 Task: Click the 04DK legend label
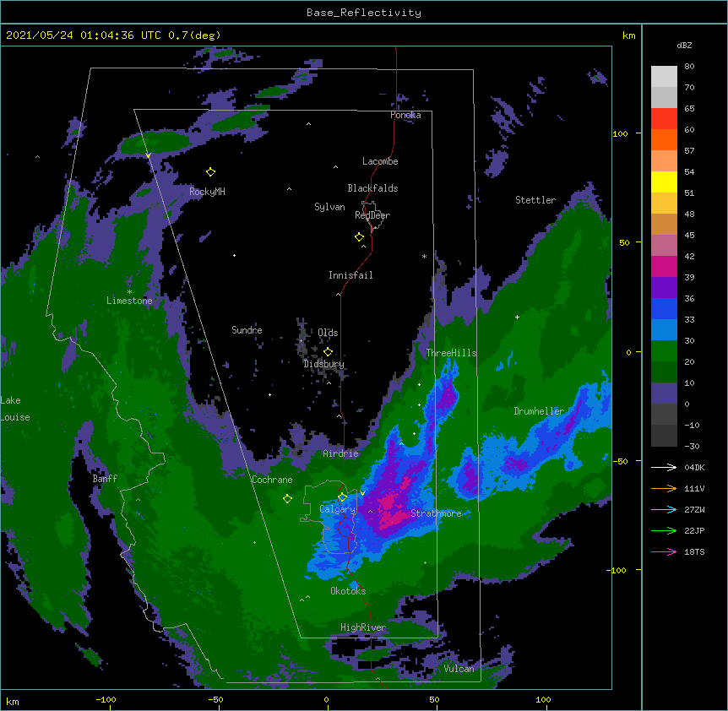pyautogui.click(x=694, y=467)
